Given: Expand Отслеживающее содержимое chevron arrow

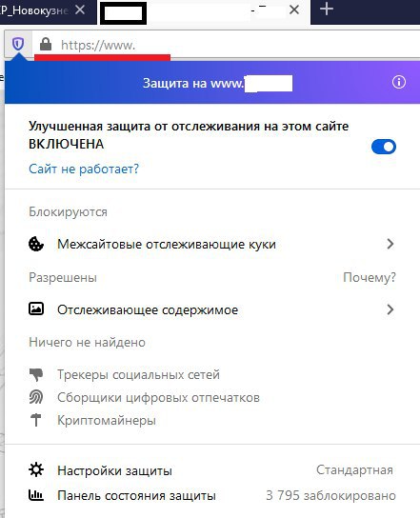Looking at the screenshot, I should point(390,309).
